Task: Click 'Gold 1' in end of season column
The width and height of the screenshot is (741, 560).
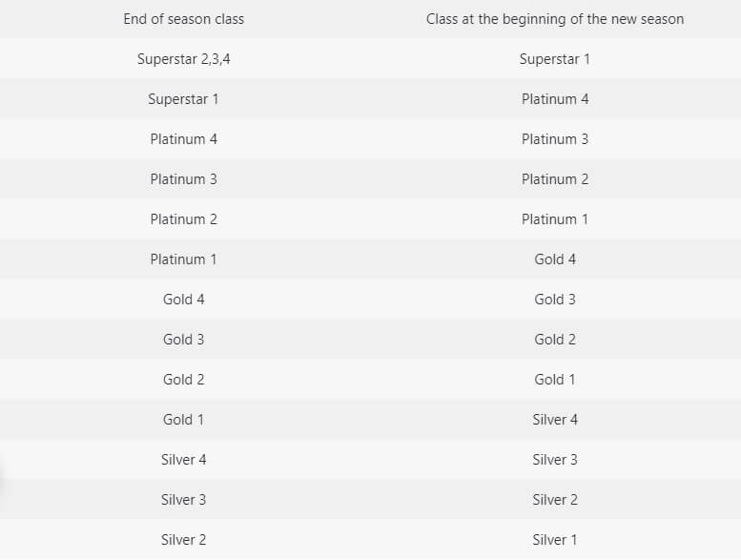Action: [183, 420]
